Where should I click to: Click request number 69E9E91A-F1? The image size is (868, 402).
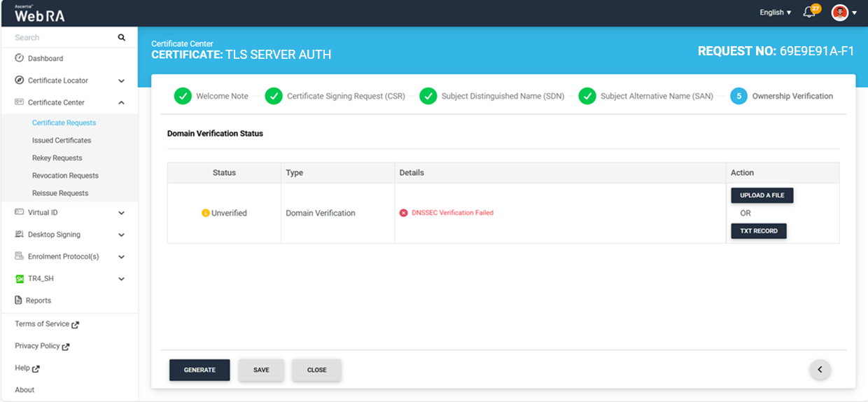point(817,51)
